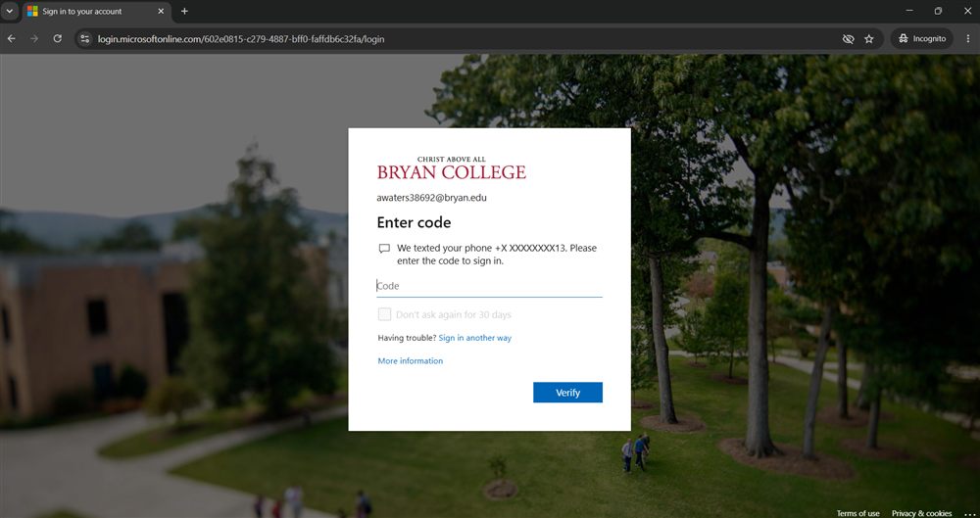Image resolution: width=980 pixels, height=518 pixels.
Task: Open Sign in another way link
Action: point(475,338)
